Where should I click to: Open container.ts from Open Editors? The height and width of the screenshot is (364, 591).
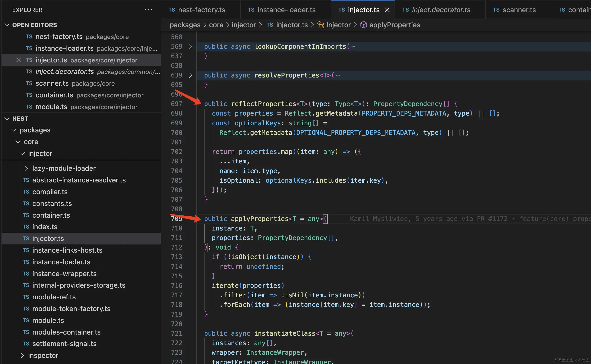[x=81, y=95]
